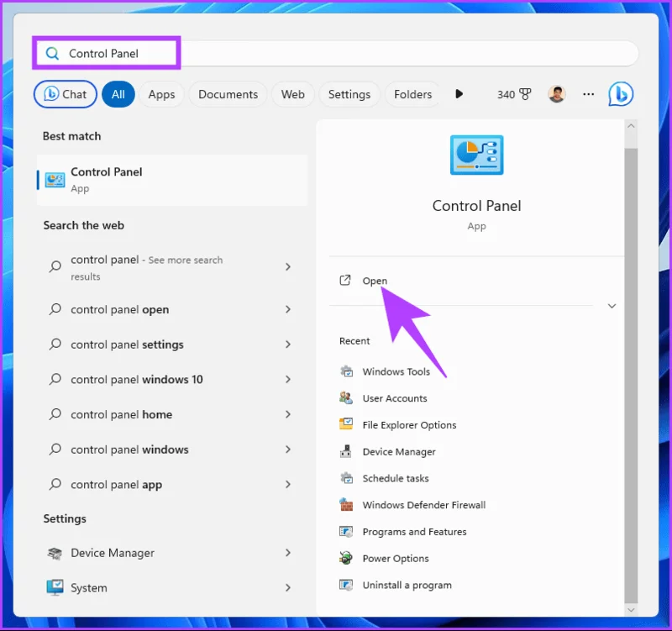Expand 'control panel - See more search results' arrow
Image resolution: width=672 pixels, height=631 pixels.
click(x=288, y=267)
